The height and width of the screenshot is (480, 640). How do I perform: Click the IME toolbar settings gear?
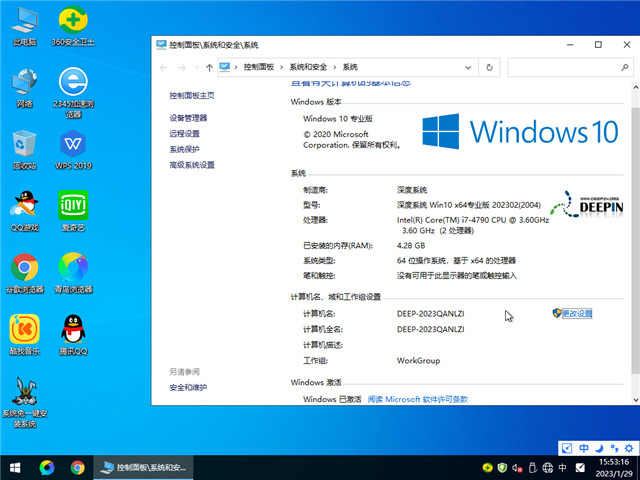point(629,448)
